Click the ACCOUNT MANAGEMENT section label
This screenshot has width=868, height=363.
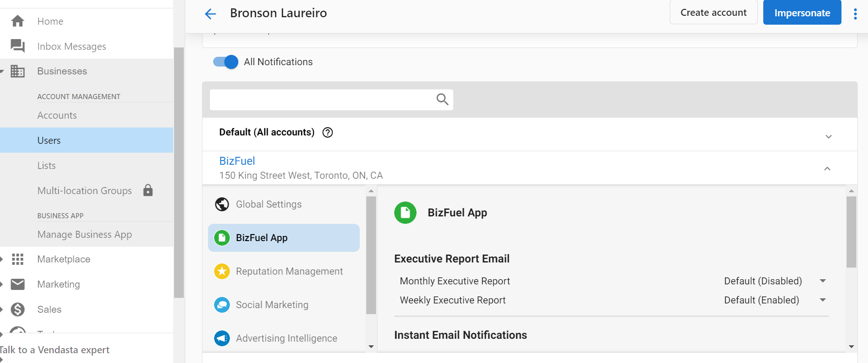pos(79,96)
